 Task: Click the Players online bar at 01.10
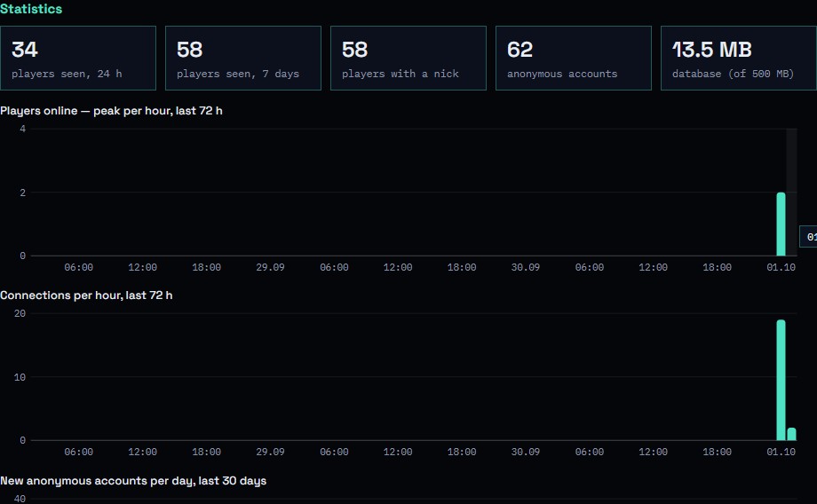click(781, 224)
